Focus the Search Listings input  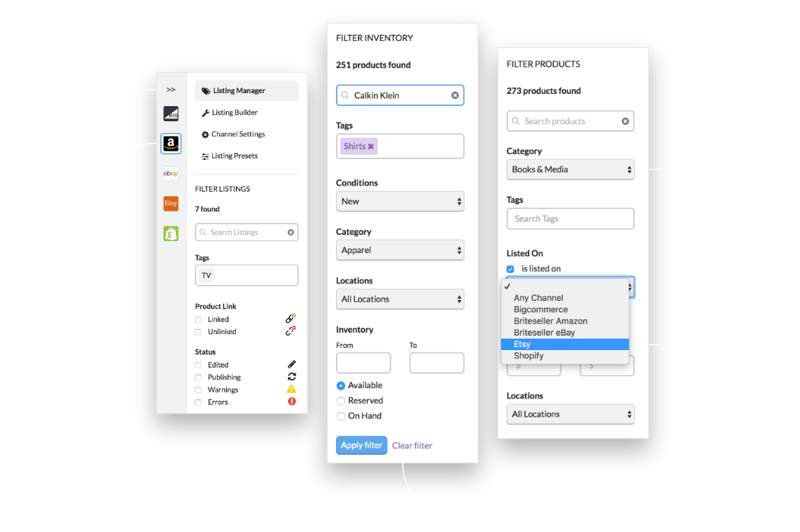tap(247, 233)
